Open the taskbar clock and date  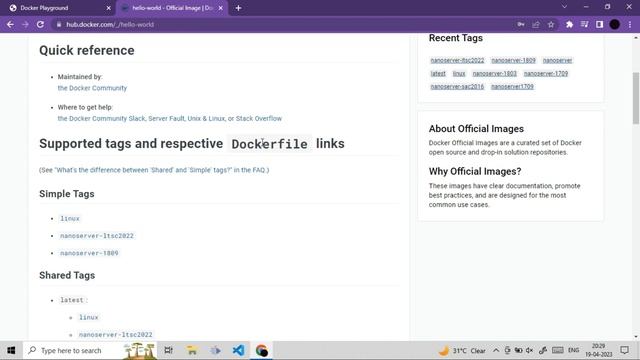point(598,351)
